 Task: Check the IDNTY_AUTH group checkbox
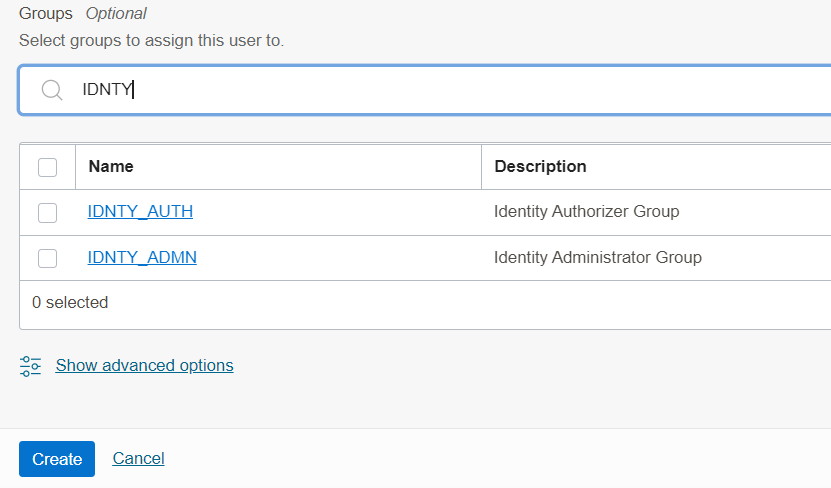click(x=47, y=212)
